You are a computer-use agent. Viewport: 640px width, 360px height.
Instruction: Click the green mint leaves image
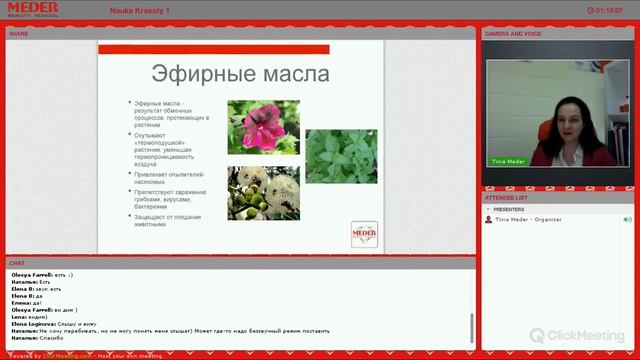[x=341, y=156]
